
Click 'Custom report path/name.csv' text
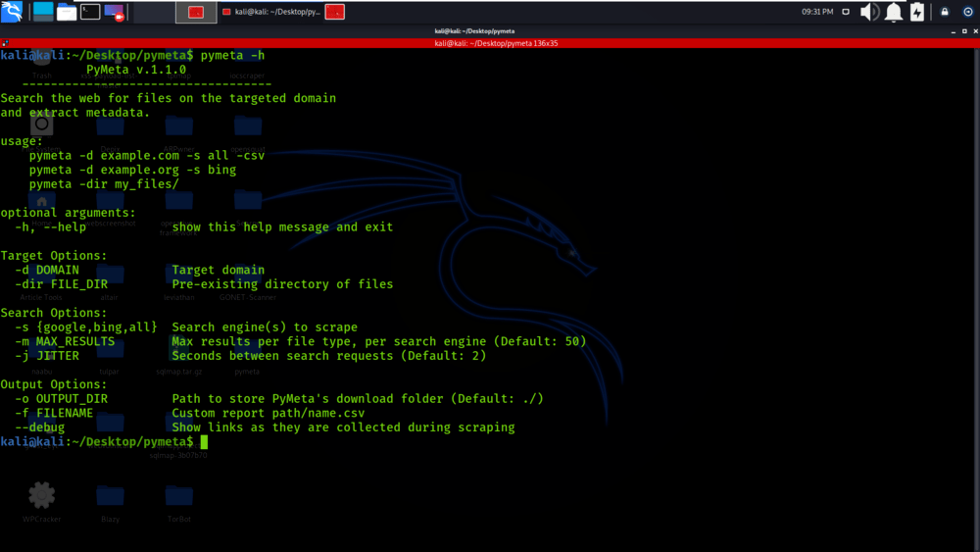[269, 413]
